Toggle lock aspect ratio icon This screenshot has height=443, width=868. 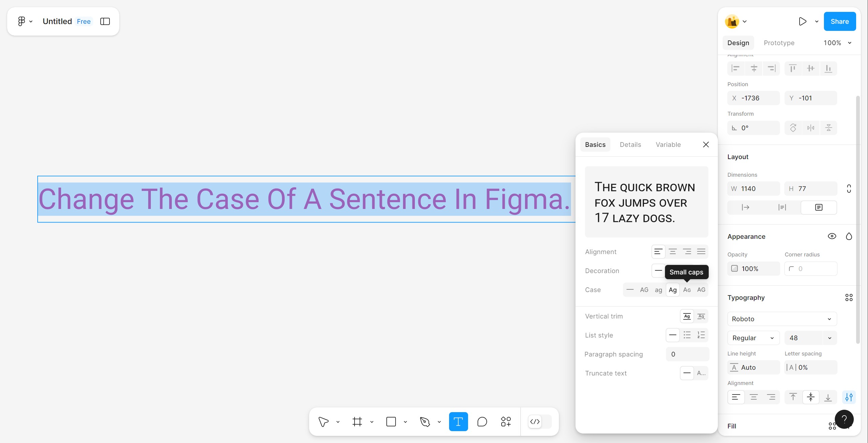[849, 189]
